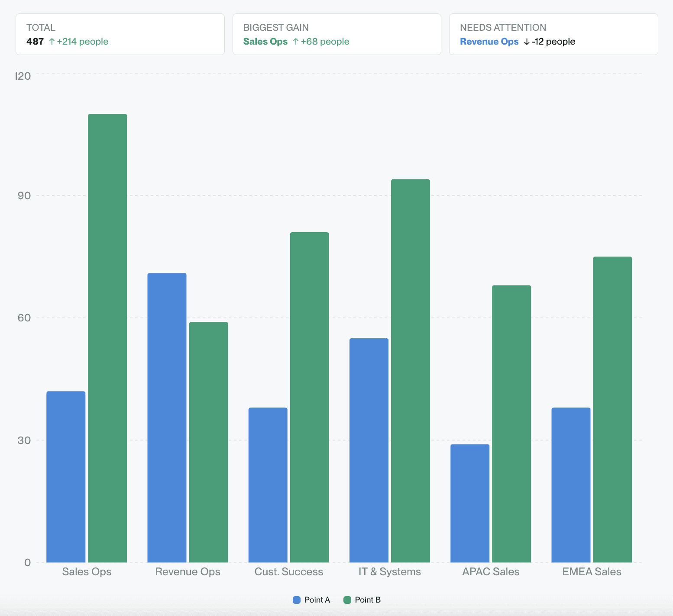Click the '+68 people' gain text
Image resolution: width=673 pixels, height=616 pixels.
click(325, 42)
